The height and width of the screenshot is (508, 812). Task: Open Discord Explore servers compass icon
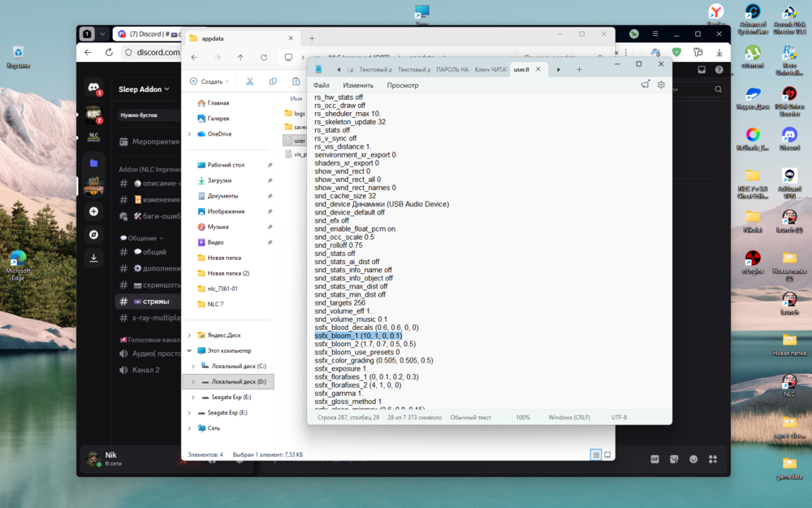93,235
